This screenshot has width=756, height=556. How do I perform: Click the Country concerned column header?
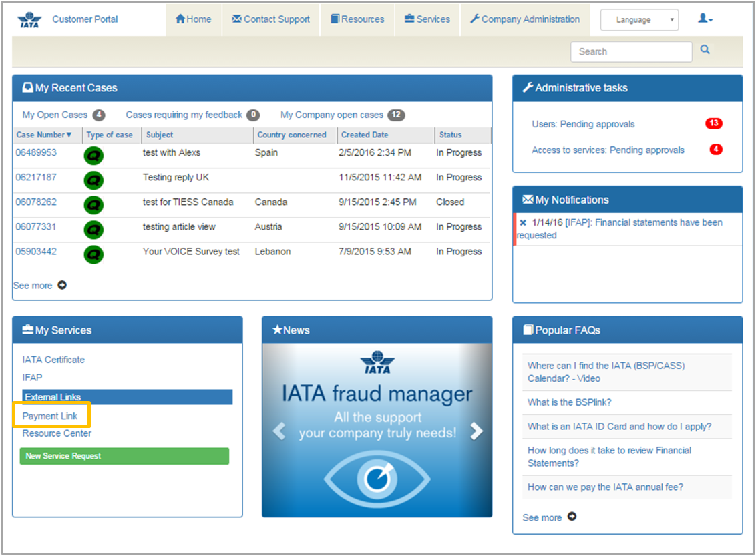(292, 135)
